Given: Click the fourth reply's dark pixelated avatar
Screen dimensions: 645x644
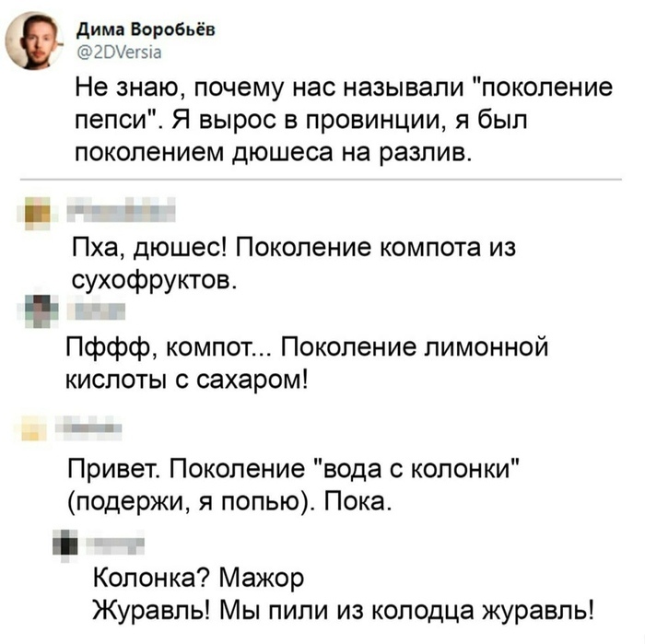Looking at the screenshot, I should click(65, 544).
